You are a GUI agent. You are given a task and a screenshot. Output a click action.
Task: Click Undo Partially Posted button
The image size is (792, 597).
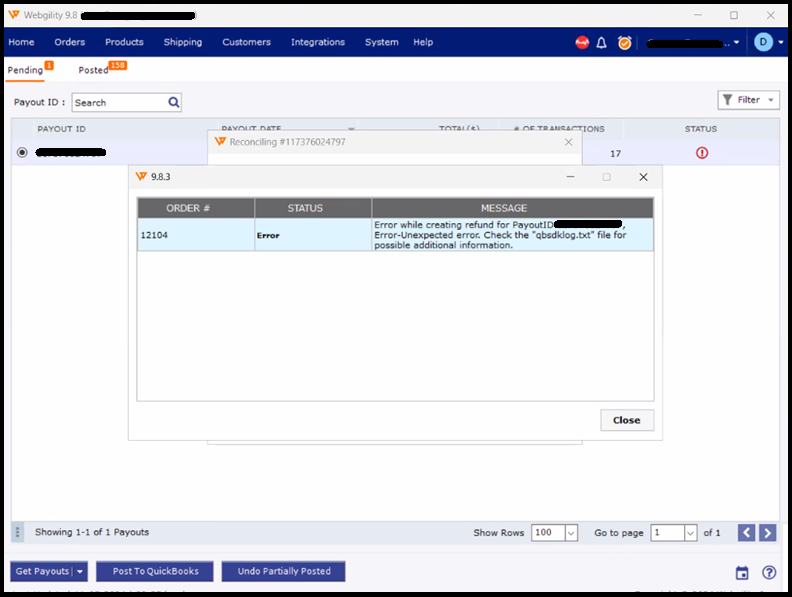(x=283, y=572)
